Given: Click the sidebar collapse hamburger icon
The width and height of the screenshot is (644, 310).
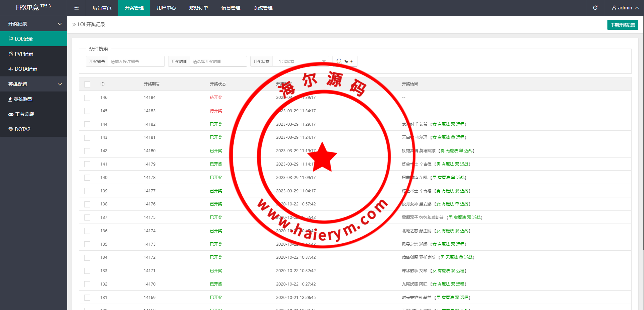Looking at the screenshot, I should [x=77, y=8].
